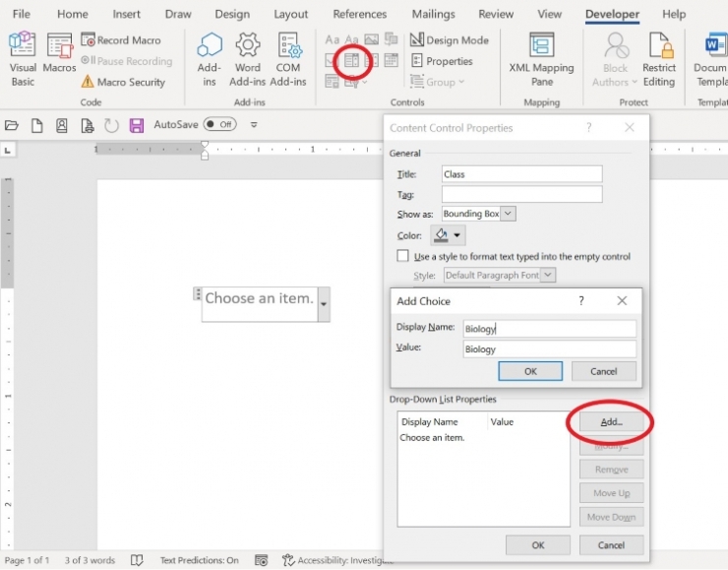
Task: Expand Customize Quick Access Toolbar arrow
Action: point(254,125)
